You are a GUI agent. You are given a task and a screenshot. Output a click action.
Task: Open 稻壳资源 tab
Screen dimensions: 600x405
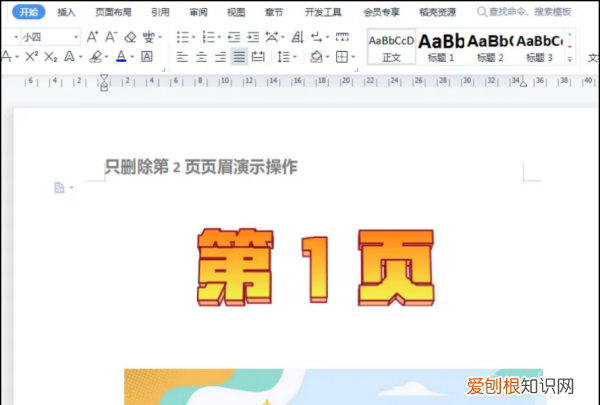coord(437,12)
